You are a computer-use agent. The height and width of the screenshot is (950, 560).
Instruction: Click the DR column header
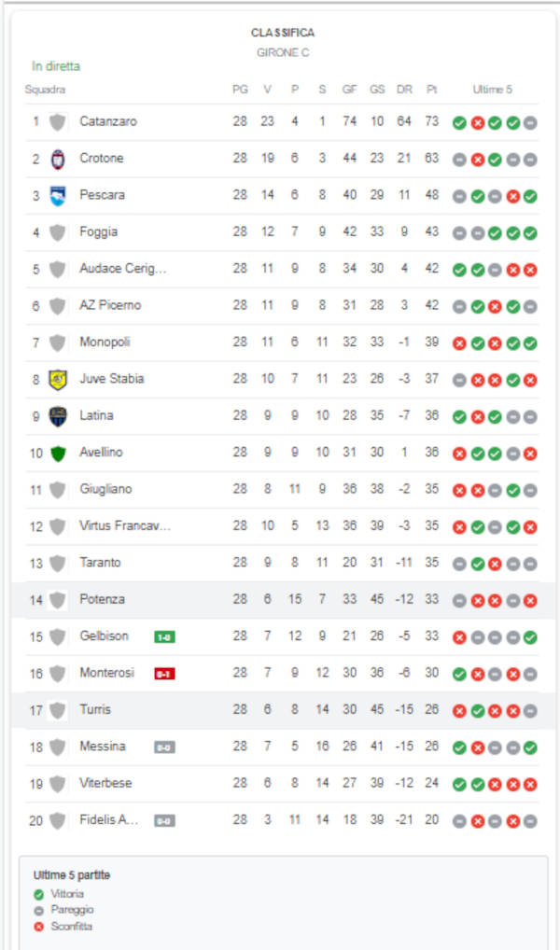point(404,90)
